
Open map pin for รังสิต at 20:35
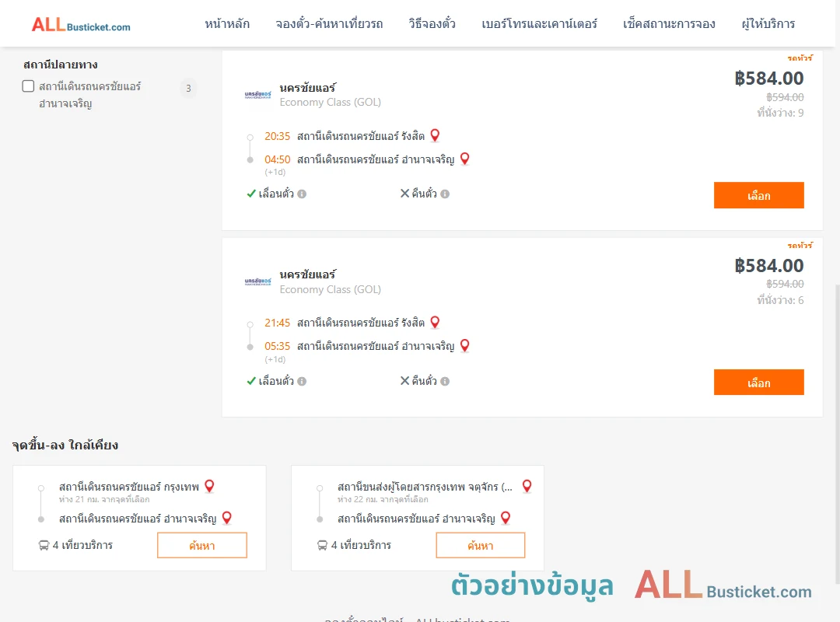tap(435, 135)
